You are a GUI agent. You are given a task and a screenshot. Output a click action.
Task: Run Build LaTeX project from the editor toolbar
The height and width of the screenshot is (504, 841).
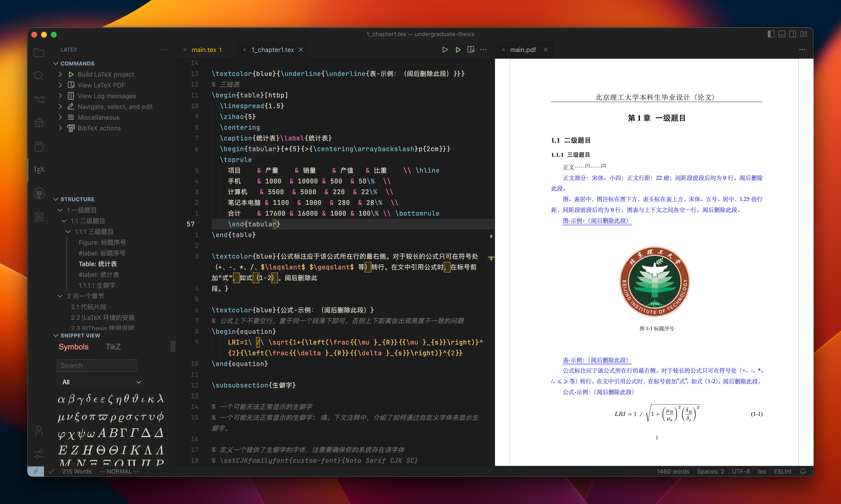[x=445, y=50]
